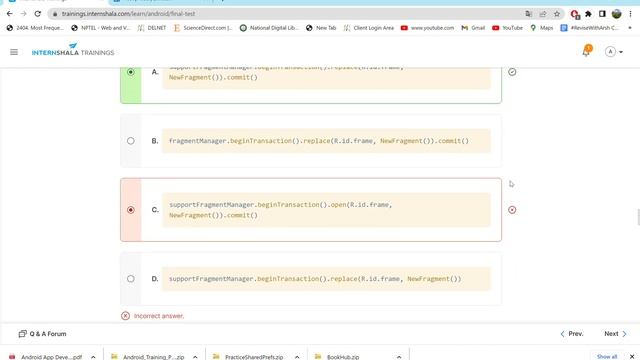Open DELNET bookmark
Screen dimensions: 640x360
pos(152,28)
